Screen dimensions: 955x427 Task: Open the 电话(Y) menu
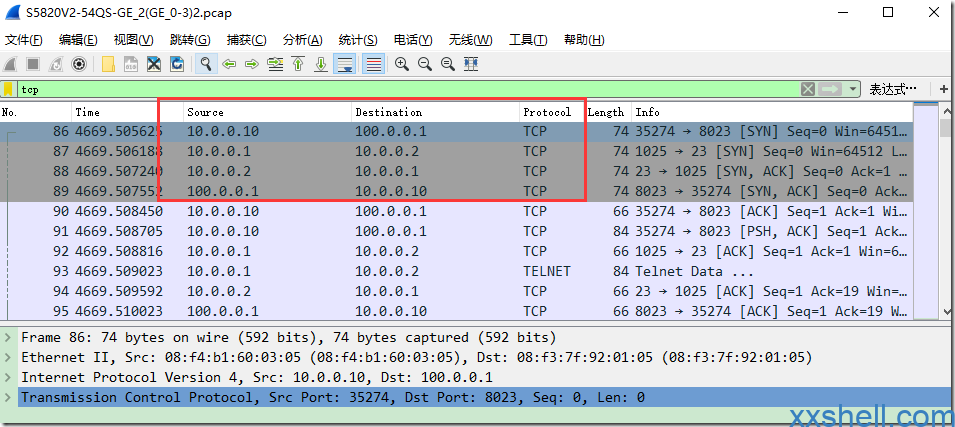pos(413,40)
